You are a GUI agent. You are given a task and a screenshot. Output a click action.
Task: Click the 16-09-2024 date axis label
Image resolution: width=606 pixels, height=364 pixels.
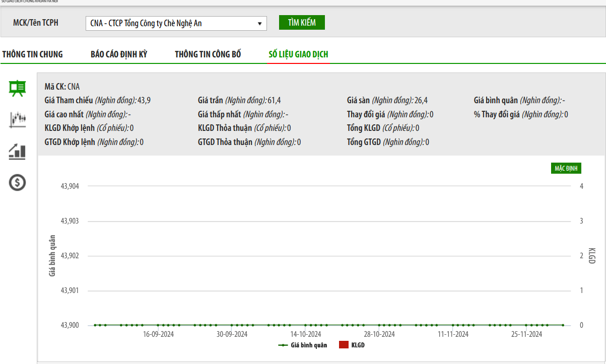coord(158,334)
